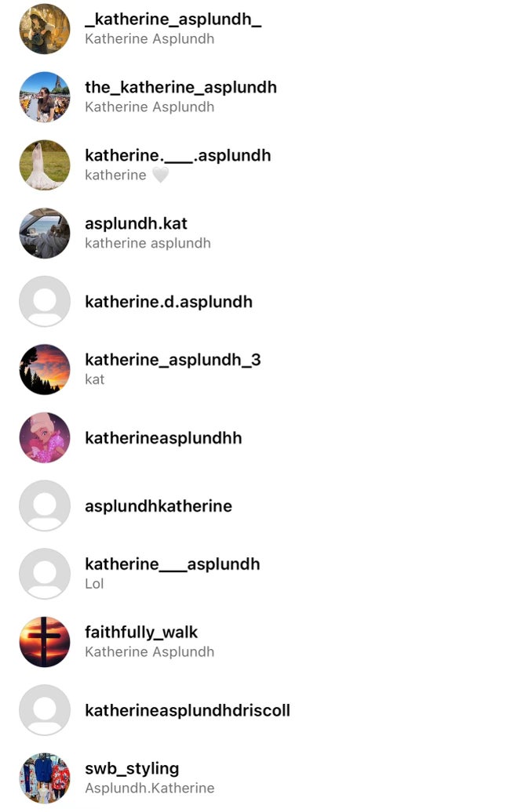Tap the pink cartoon avatar for katherineasplundhh

pos(45,437)
